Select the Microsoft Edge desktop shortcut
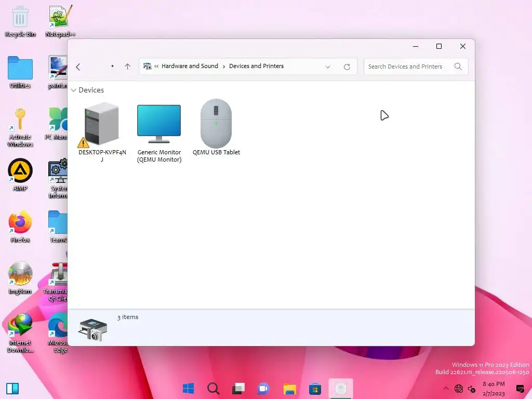Image resolution: width=532 pixels, height=399 pixels. point(58,333)
